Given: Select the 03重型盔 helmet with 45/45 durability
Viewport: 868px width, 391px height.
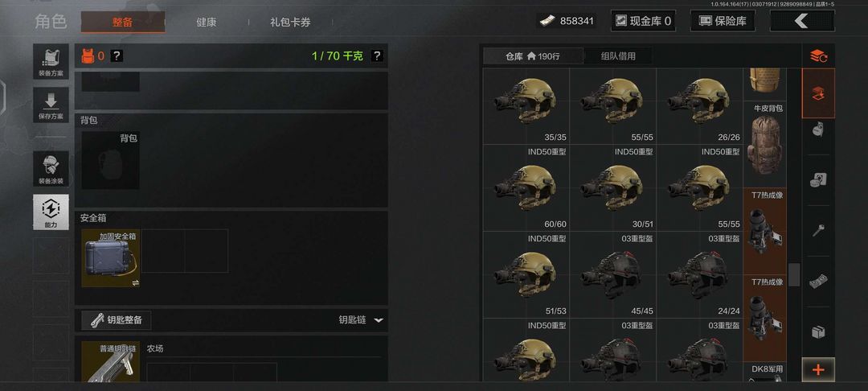Looking at the screenshot, I should (x=612, y=274).
